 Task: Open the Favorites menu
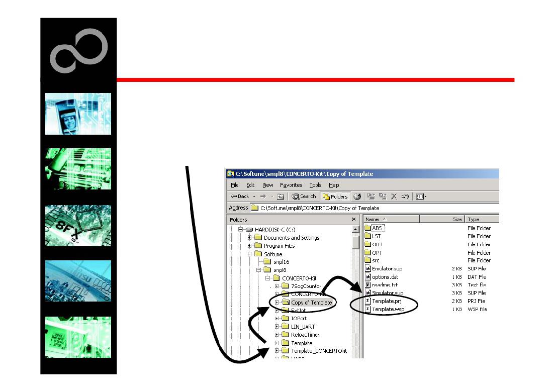pyautogui.click(x=291, y=185)
